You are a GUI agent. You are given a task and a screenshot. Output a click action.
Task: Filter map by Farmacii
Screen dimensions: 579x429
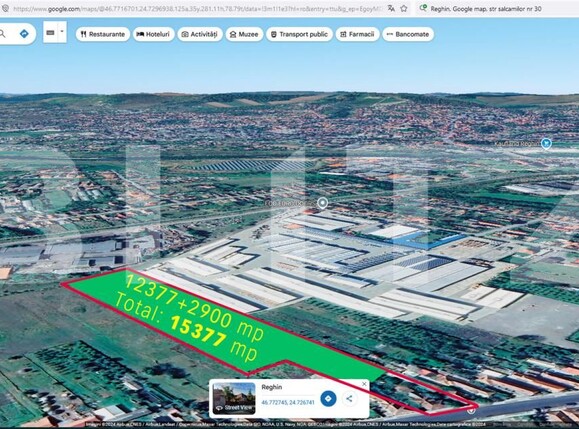[x=357, y=34]
